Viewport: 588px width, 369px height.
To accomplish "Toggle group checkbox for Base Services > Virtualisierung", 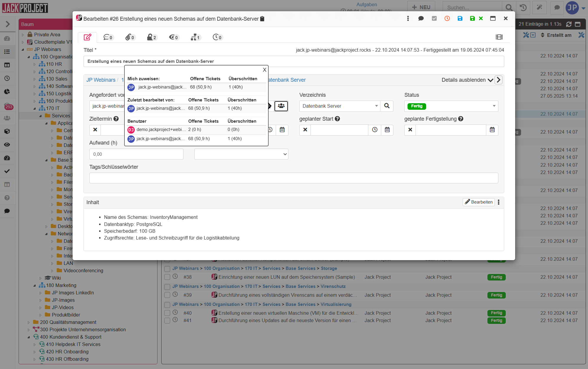I will 167,305.
